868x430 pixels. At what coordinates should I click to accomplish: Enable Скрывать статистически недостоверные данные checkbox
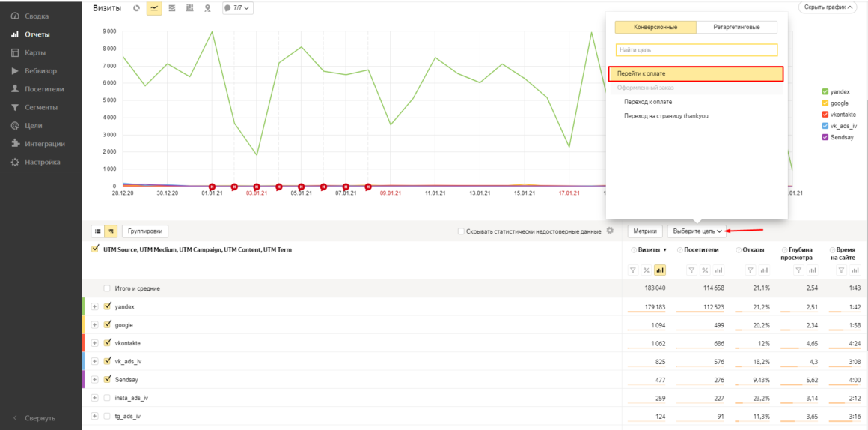click(461, 231)
